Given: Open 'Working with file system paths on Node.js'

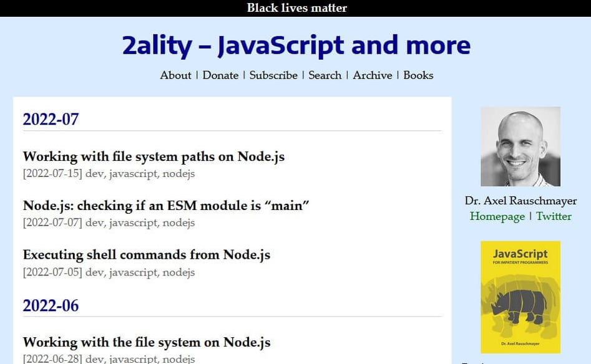Looking at the screenshot, I should (x=154, y=156).
